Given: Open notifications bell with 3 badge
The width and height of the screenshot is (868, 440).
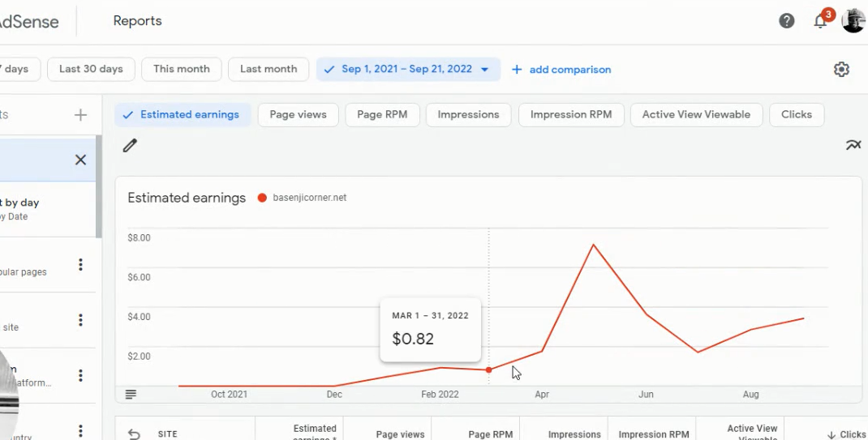Looking at the screenshot, I should [822, 20].
